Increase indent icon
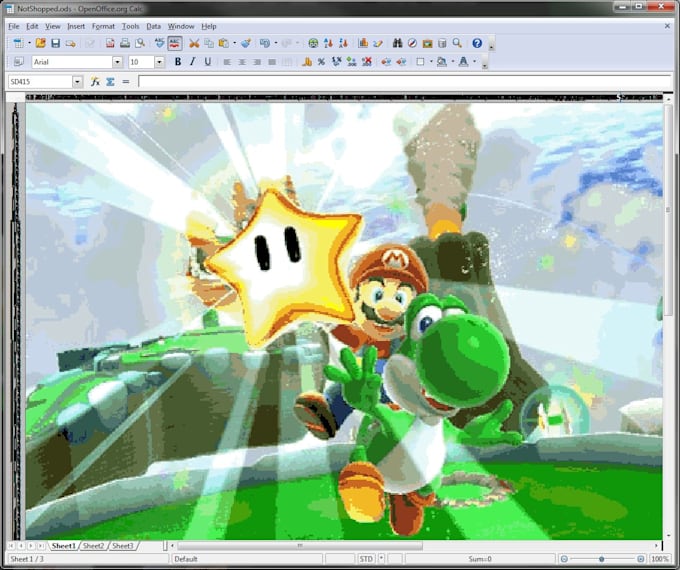The image size is (680, 570). [401, 62]
